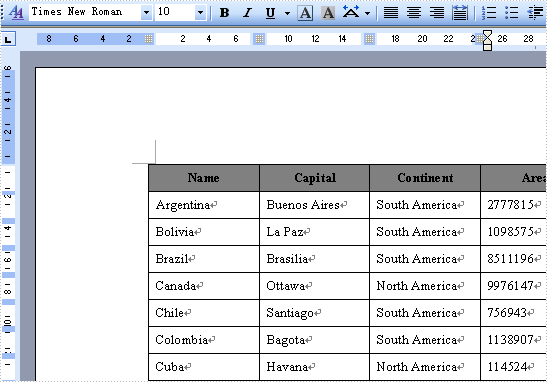Viewport: 547px width, 382px height.
Task: Apply numbered list formatting
Action: (x=489, y=13)
